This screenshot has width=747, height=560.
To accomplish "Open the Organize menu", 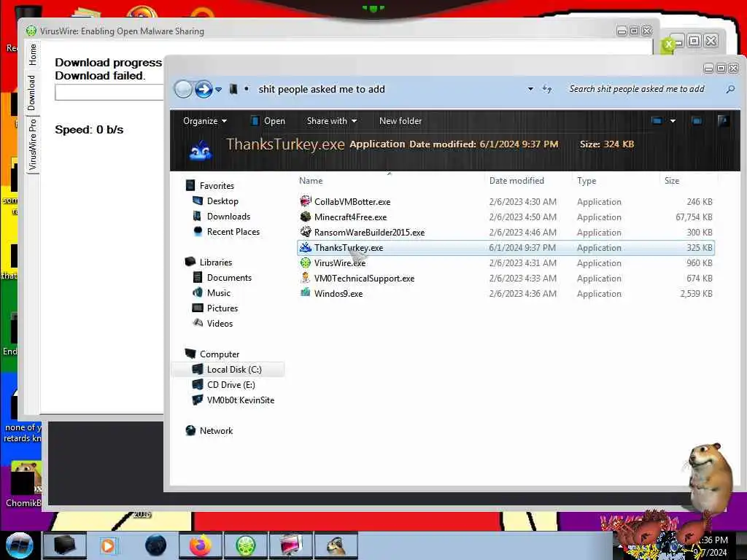I will point(205,121).
